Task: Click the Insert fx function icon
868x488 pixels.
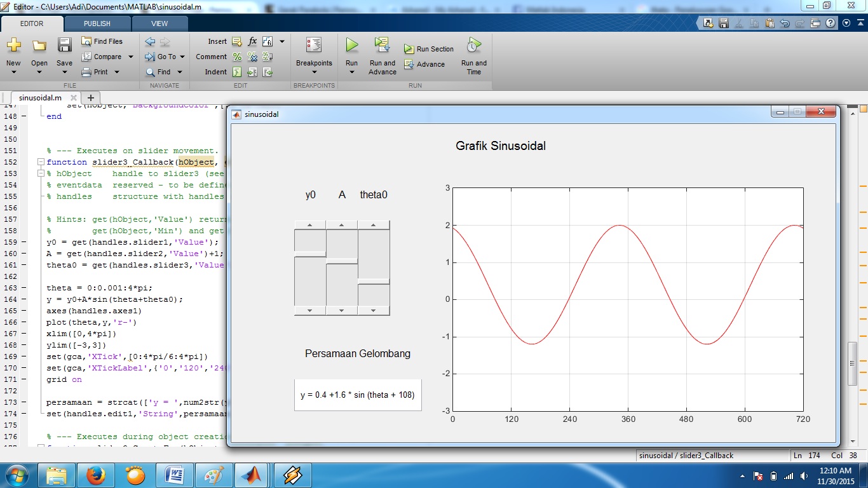Action: 252,41
